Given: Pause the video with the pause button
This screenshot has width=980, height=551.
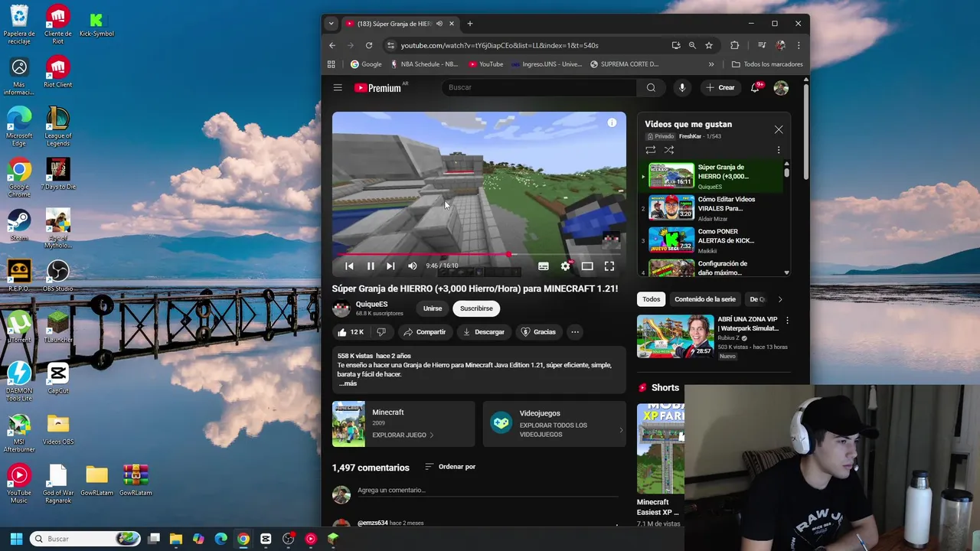Looking at the screenshot, I should click(371, 266).
